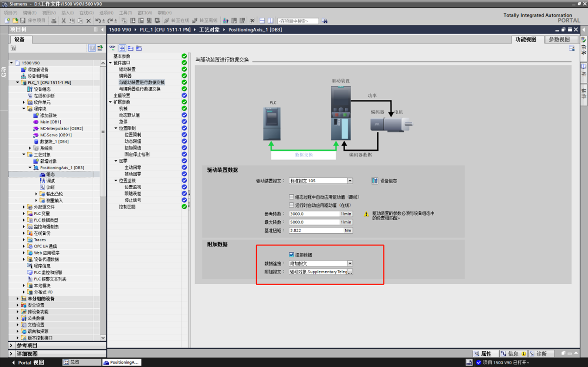The height and width of the screenshot is (367, 588).
Task: Collapse the 工艺对象 tree node
Action: (24, 155)
